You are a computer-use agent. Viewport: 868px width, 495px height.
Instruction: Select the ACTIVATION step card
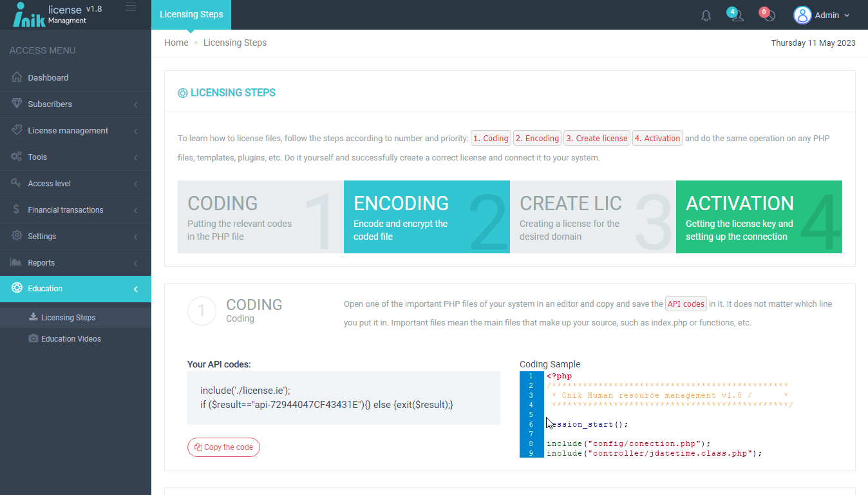[x=759, y=217]
